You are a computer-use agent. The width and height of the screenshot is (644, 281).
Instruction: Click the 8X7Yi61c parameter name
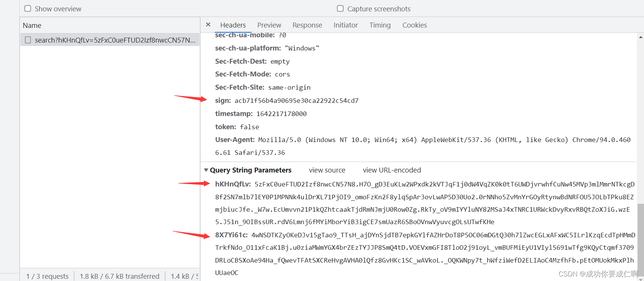(x=231, y=235)
